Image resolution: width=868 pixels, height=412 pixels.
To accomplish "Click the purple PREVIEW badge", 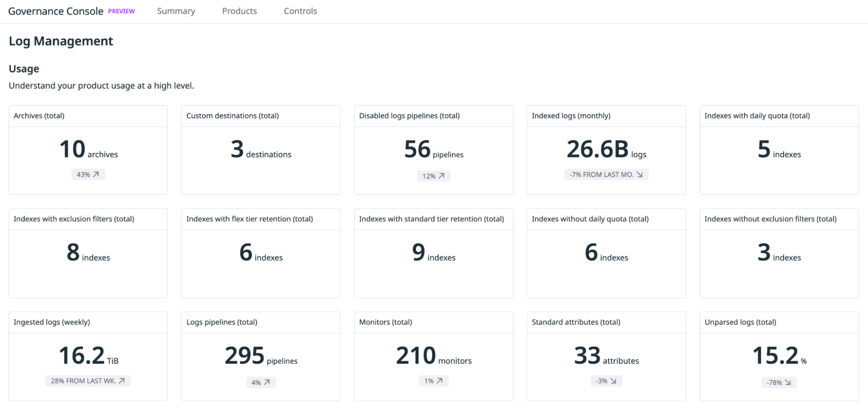I will [121, 11].
